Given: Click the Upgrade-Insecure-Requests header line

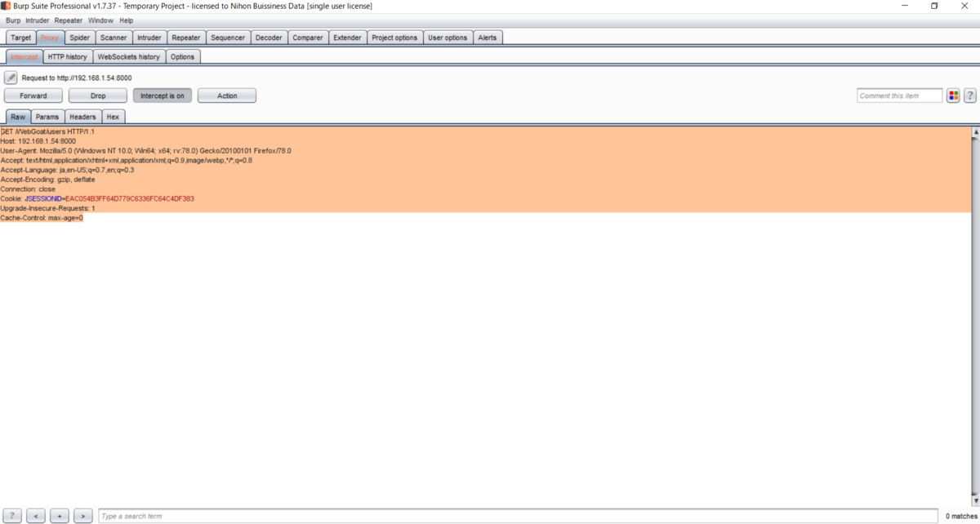Looking at the screenshot, I should click(x=47, y=208).
